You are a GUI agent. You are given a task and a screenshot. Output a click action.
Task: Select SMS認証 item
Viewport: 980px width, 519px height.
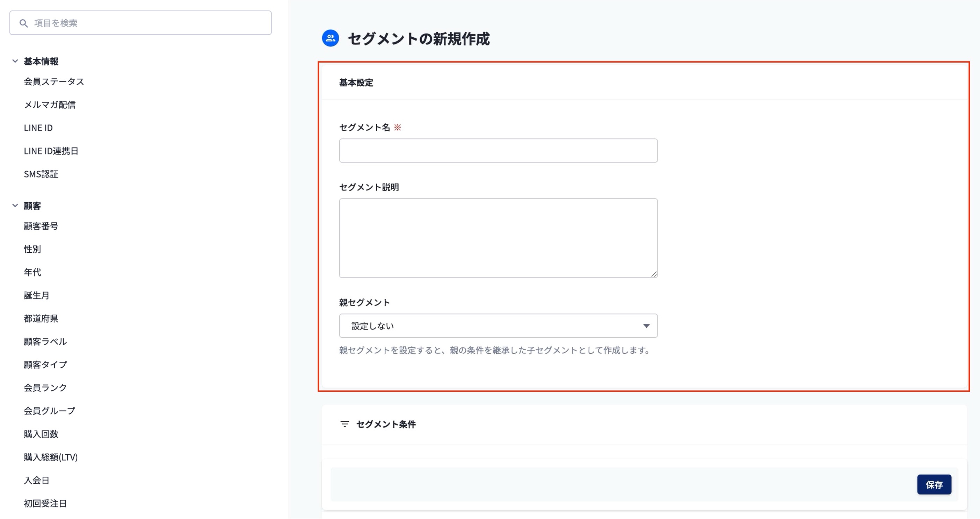coord(41,174)
